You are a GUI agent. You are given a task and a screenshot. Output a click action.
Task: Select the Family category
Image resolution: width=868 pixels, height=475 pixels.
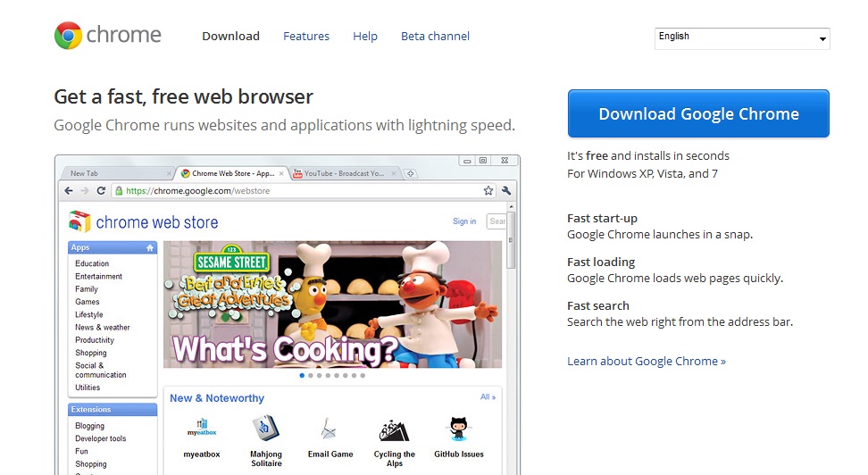pos(87,289)
